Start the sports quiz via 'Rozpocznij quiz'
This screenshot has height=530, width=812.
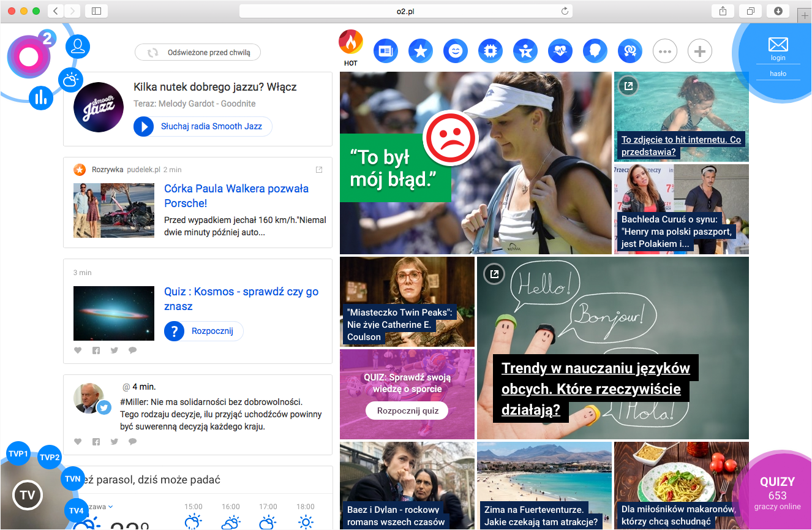tap(407, 411)
